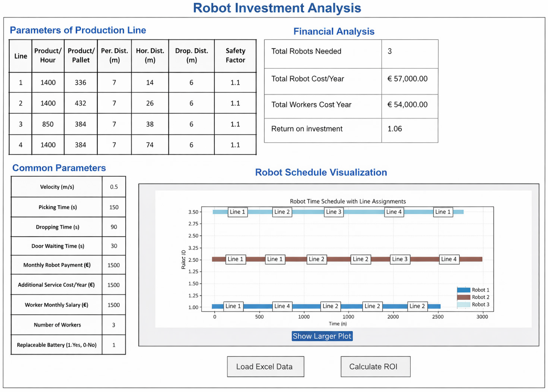Edit the Replaceable Battery value
The height and width of the screenshot is (392, 548).
click(114, 345)
